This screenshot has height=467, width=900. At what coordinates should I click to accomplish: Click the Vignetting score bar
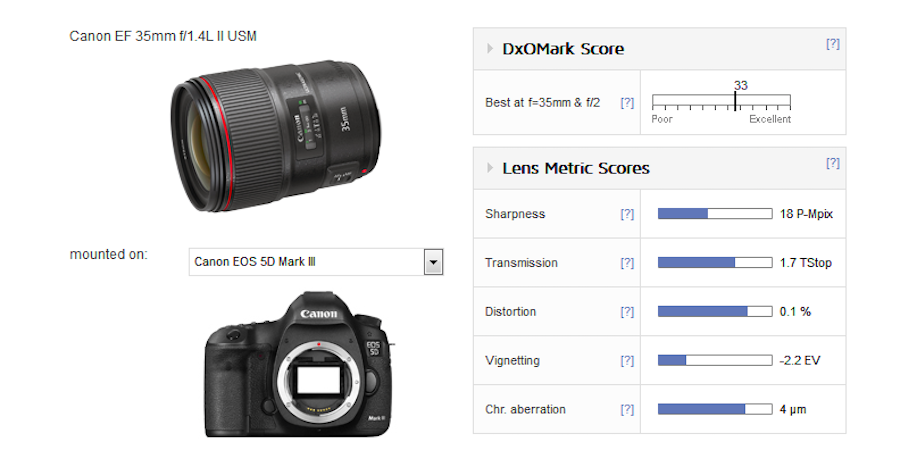714,361
